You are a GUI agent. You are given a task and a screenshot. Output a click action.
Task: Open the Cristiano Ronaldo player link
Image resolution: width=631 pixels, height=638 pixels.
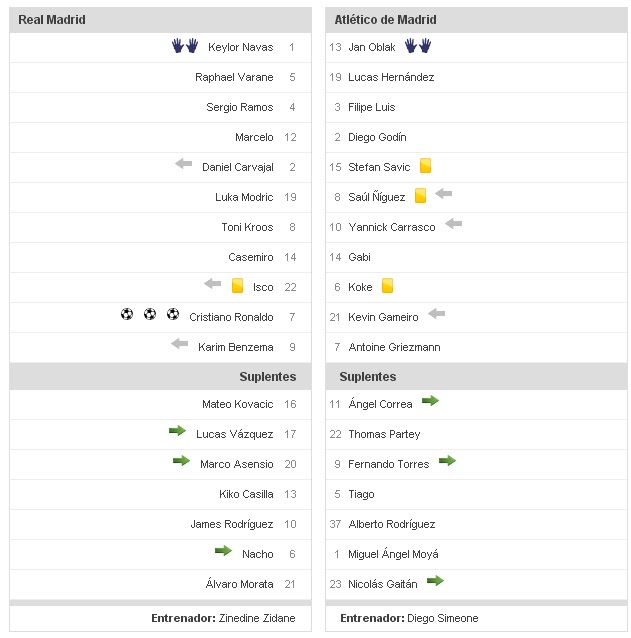coord(231,317)
